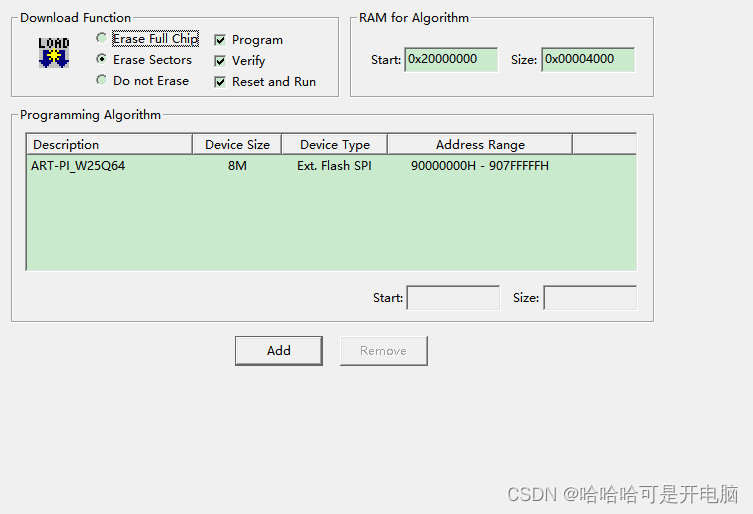Viewport: 753px width, 514px height.
Task: Select the Erase Sectors radio button
Action: [x=101, y=59]
